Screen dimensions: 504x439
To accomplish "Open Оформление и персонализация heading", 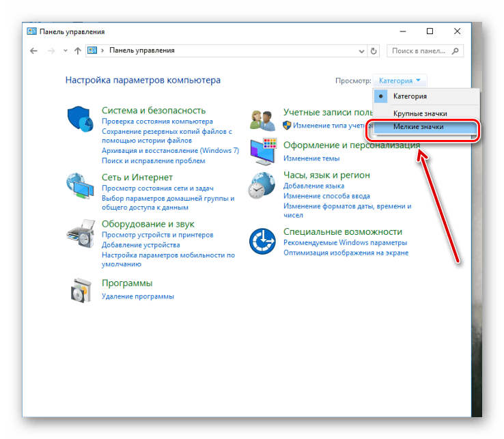I will [x=352, y=145].
